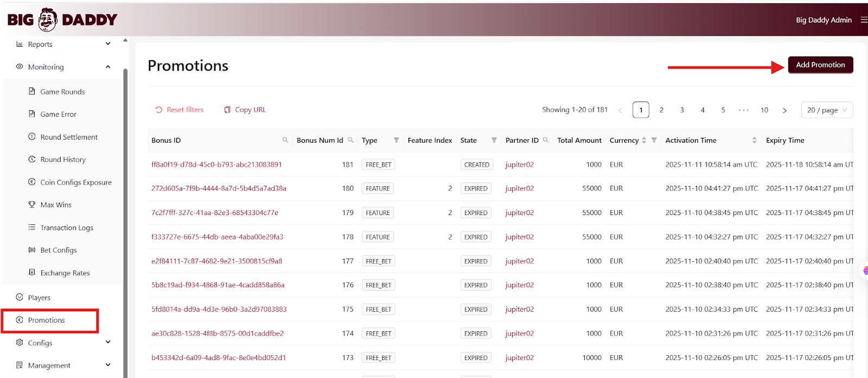Click the Promotions euro icon
868x378 pixels.
point(20,320)
